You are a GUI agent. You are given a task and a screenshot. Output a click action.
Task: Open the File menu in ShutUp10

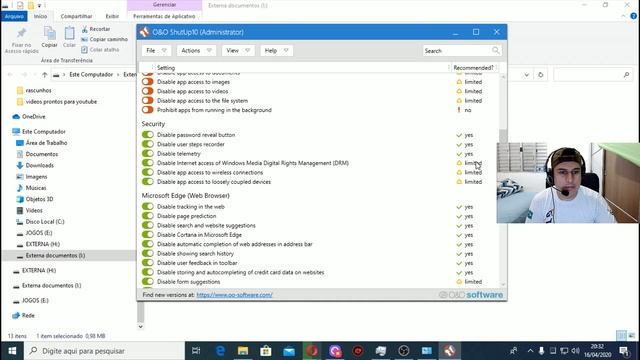click(156, 51)
